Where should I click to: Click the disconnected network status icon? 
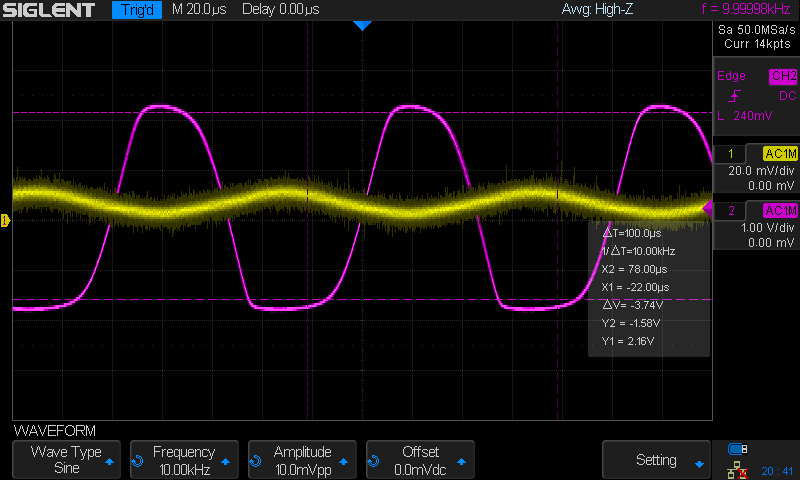point(737,470)
